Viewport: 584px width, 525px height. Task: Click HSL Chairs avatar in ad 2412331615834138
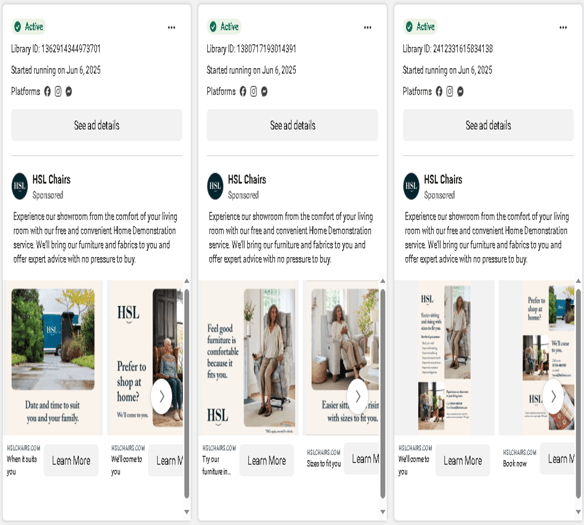point(411,186)
